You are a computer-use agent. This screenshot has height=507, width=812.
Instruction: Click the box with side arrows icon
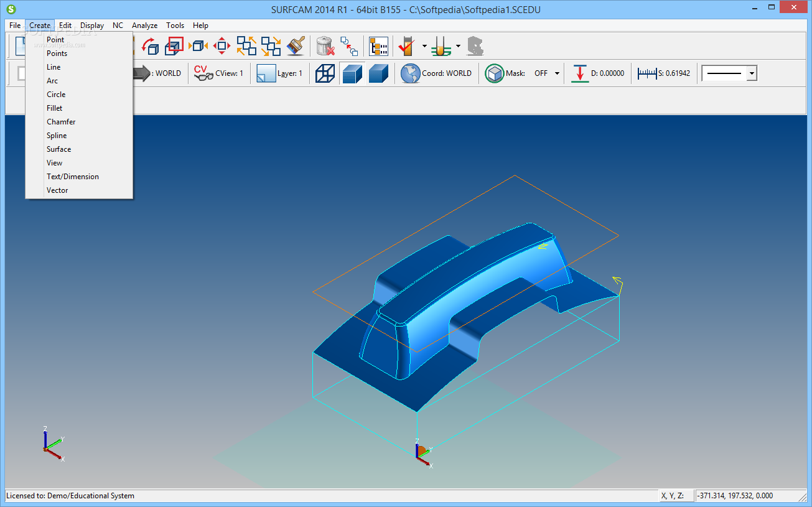tap(198, 45)
